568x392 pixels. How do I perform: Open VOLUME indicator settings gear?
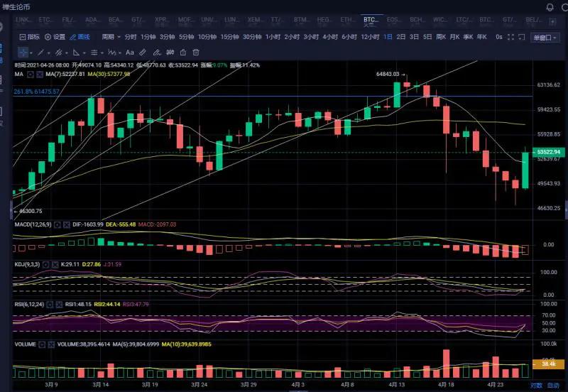pos(42,344)
